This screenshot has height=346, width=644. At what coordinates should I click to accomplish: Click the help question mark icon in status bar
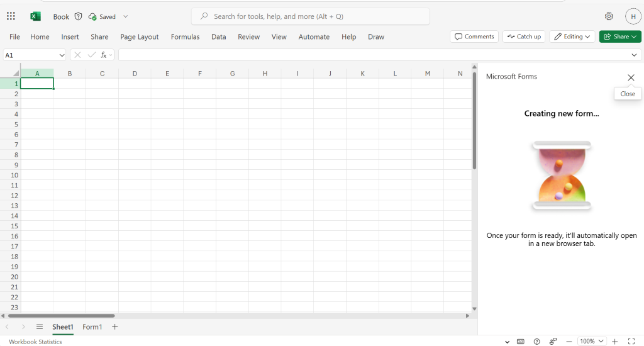pos(537,342)
